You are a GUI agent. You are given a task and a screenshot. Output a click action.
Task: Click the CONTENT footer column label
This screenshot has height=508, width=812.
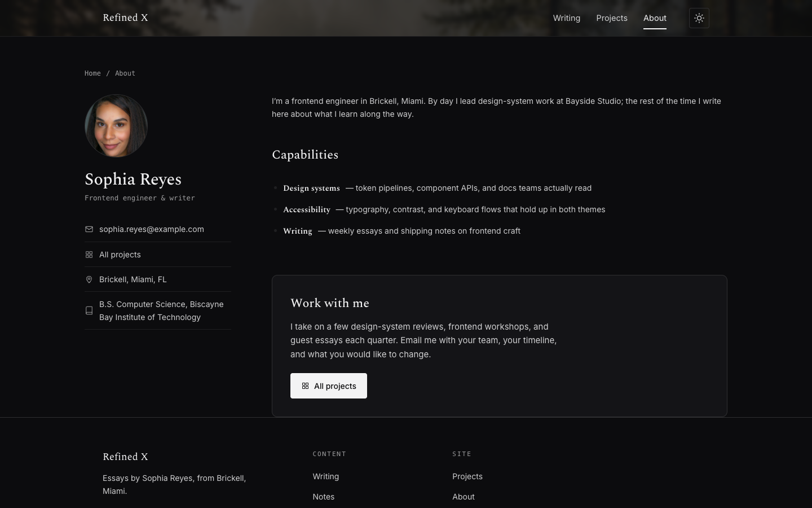click(x=329, y=454)
